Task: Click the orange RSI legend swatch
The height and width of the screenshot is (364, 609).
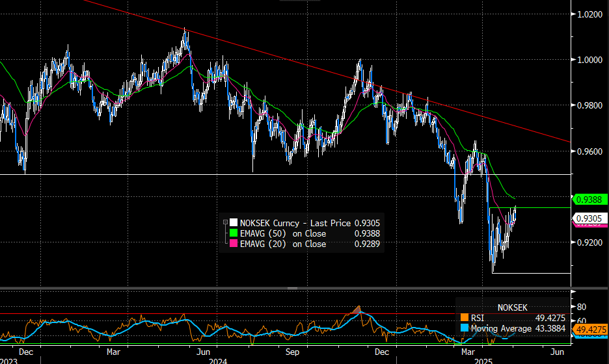Action: pos(464,318)
